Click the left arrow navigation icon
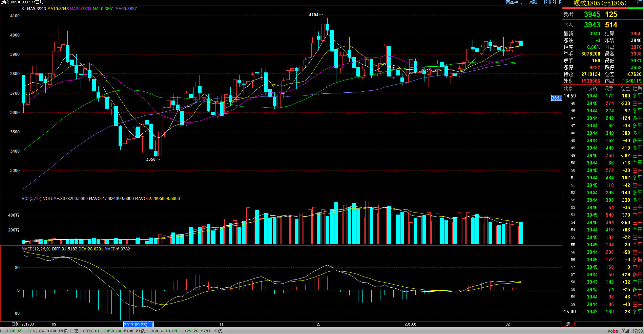The width and height of the screenshot is (644, 334). click(547, 2)
